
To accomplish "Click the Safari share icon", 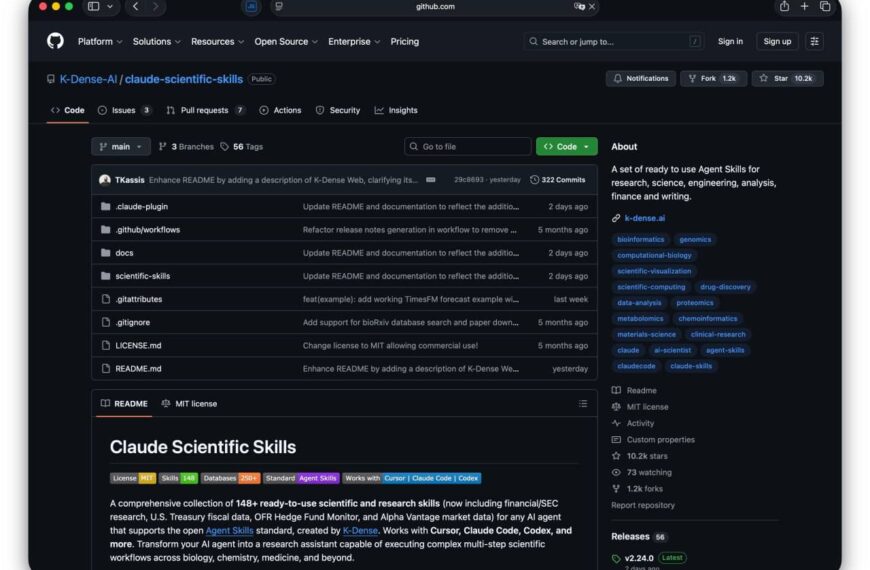I will [784, 7].
